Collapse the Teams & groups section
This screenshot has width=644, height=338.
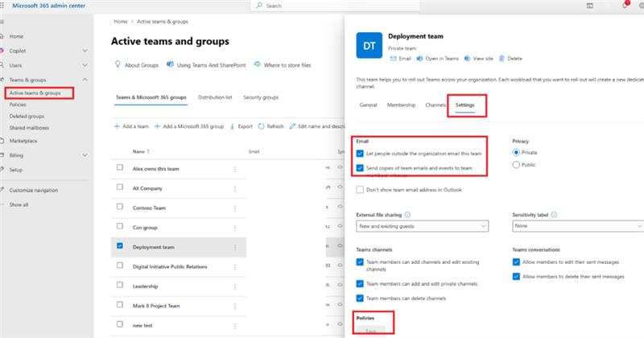click(85, 80)
